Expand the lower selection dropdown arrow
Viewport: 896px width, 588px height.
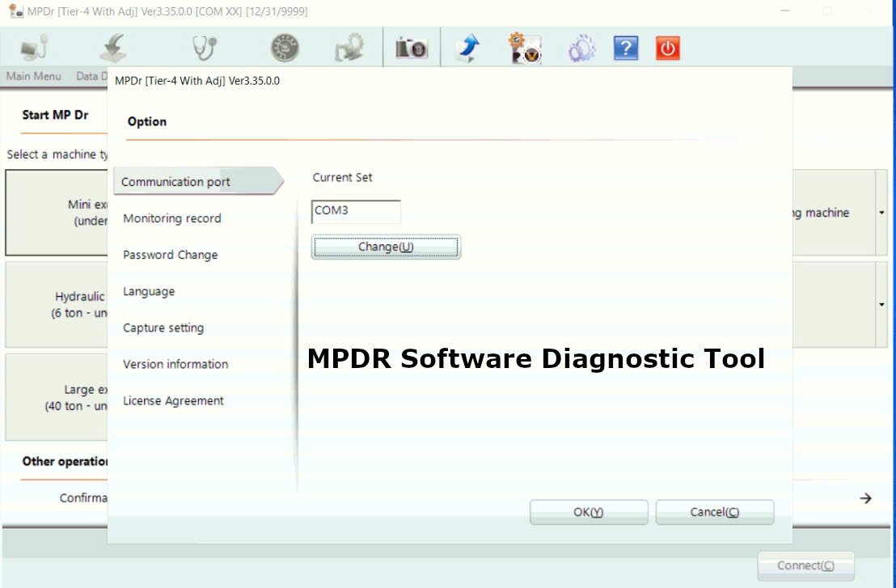(881, 304)
